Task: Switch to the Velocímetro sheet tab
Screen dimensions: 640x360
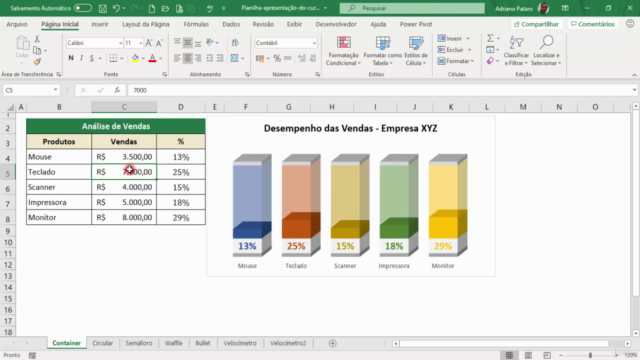Action: pos(240,343)
